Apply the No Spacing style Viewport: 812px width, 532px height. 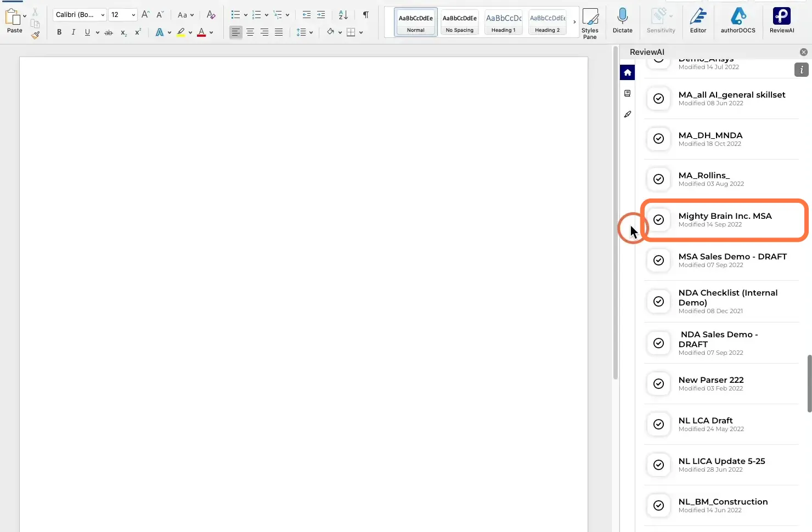point(460,22)
